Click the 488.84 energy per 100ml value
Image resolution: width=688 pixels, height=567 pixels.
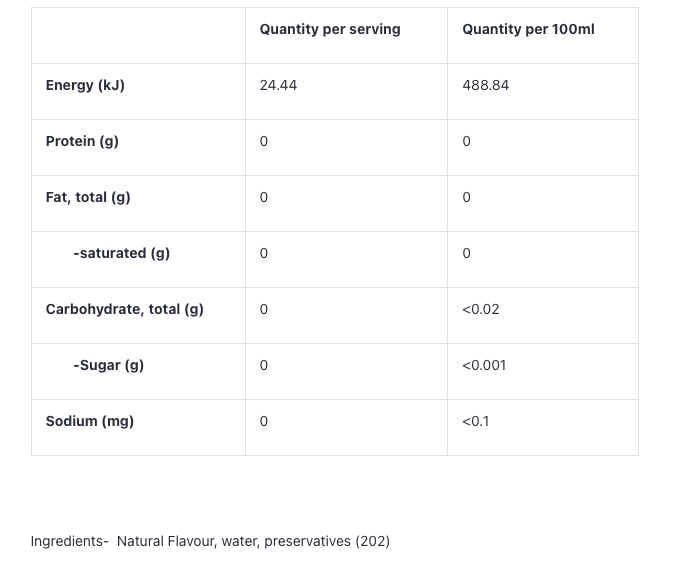tap(485, 85)
